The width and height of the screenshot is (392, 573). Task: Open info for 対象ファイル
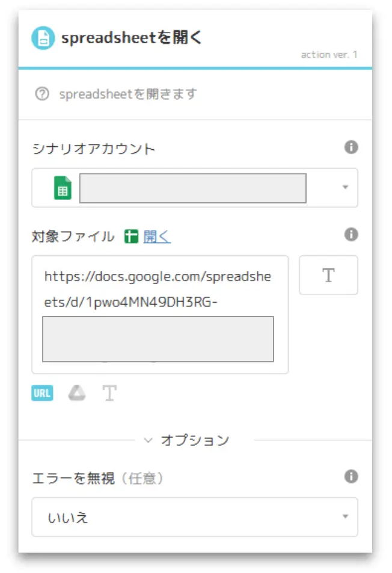(x=351, y=234)
